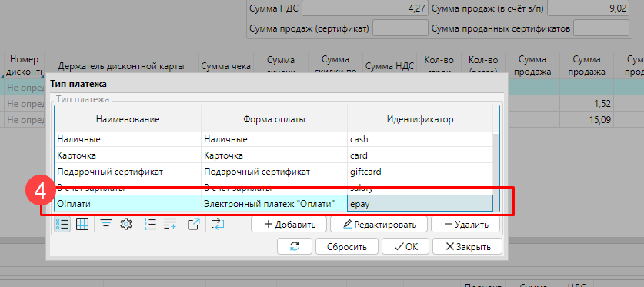This screenshot has width=644, height=287.
Task: Click Сбросить button
Action: pyautogui.click(x=347, y=247)
